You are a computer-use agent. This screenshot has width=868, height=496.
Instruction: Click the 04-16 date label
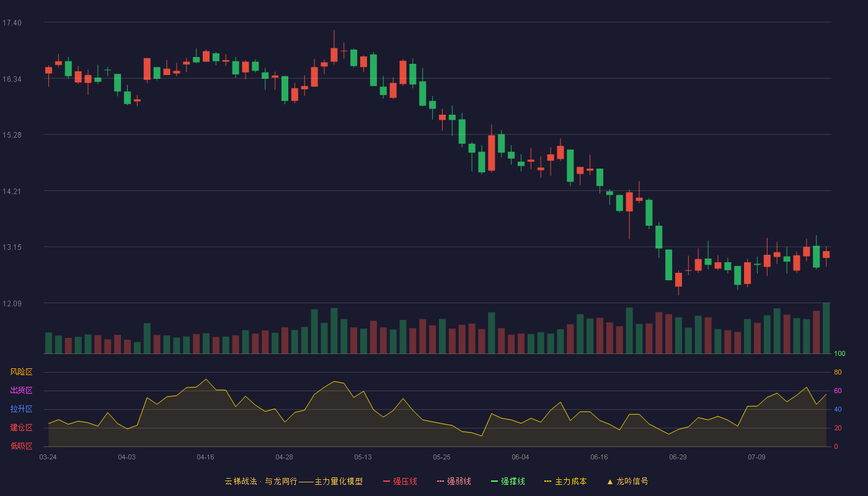[205, 457]
